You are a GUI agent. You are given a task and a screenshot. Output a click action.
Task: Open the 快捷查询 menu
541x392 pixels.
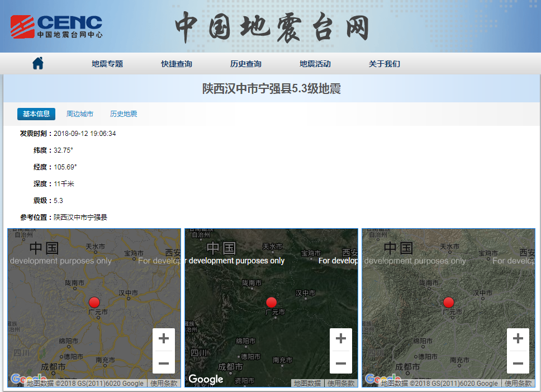pos(177,64)
